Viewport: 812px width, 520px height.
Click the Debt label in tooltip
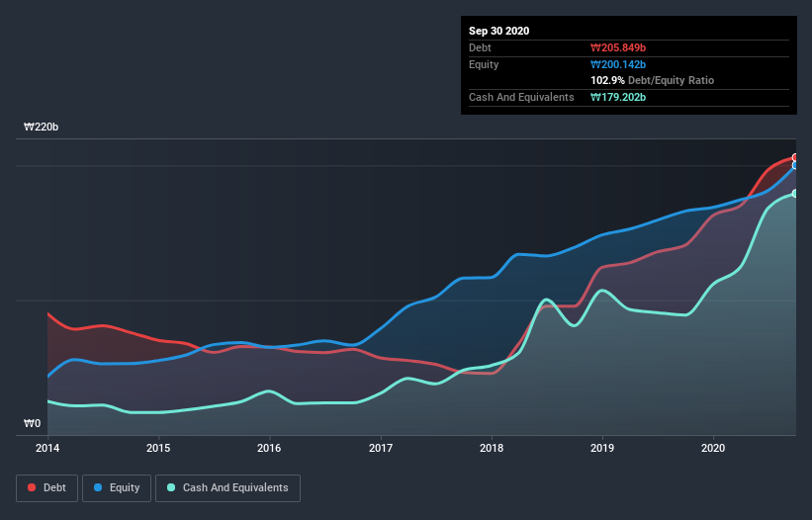coord(480,47)
